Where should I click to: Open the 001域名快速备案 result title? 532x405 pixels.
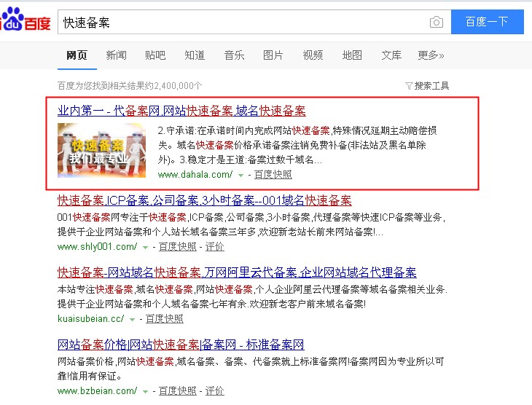(x=204, y=200)
